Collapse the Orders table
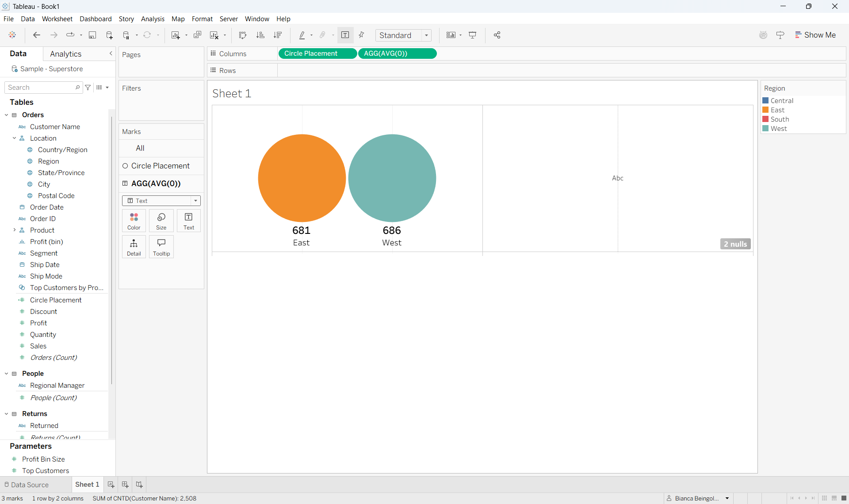Screen dimensions: 849x504 pyautogui.click(x=6, y=115)
